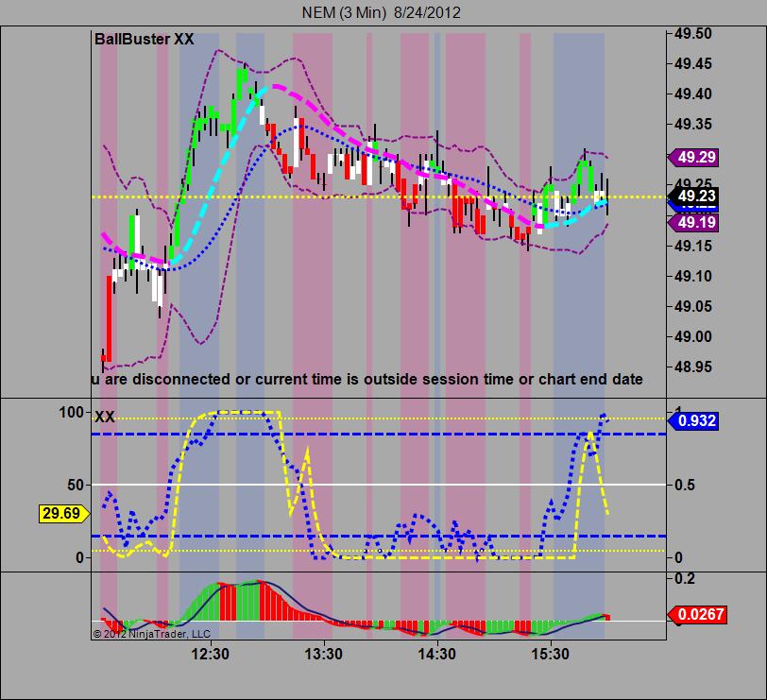
Task: Click the black 49.23 current price marker
Action: pyautogui.click(x=693, y=196)
